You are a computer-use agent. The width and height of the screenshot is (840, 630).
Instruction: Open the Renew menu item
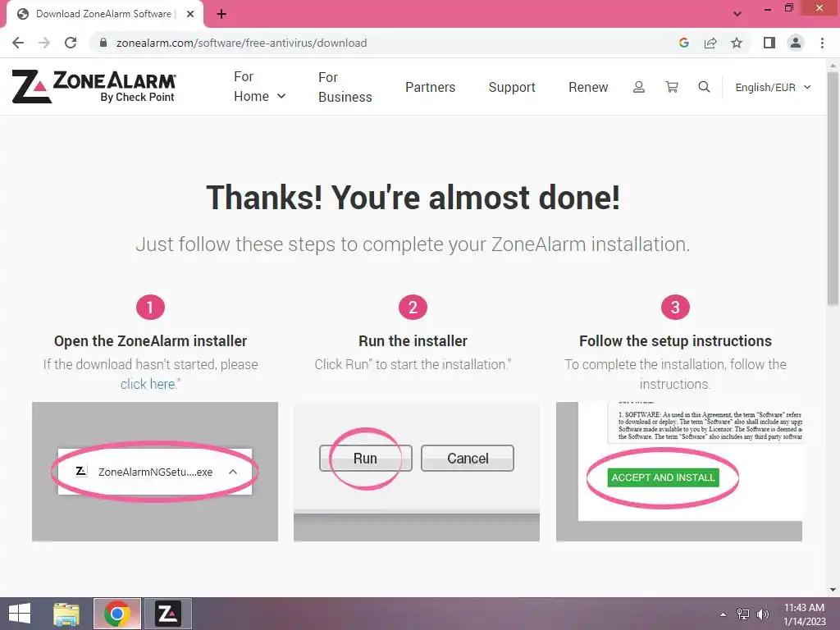[588, 87]
